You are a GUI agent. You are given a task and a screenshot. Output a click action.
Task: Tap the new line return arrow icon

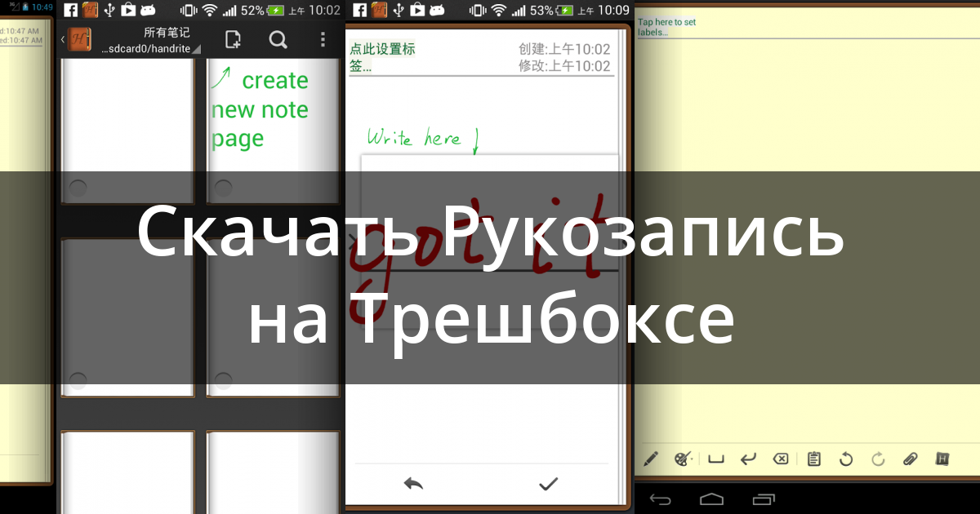pyautogui.click(x=748, y=459)
